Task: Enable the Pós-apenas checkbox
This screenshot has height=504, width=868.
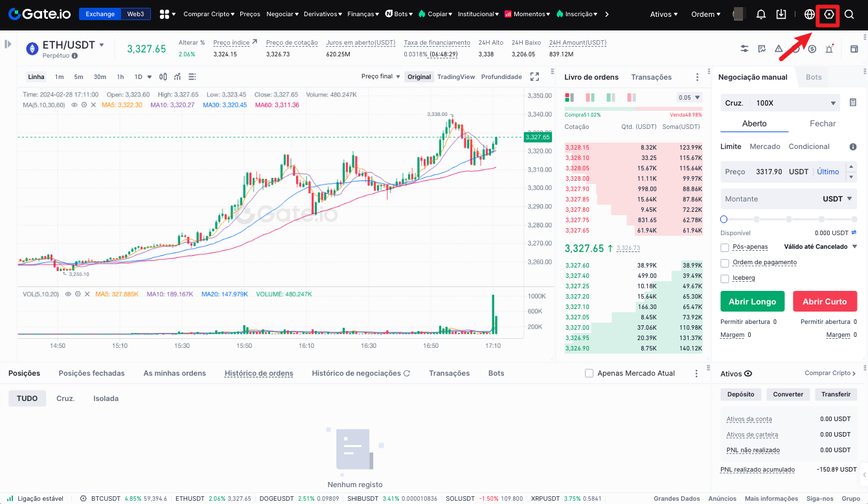Action: 725,247
